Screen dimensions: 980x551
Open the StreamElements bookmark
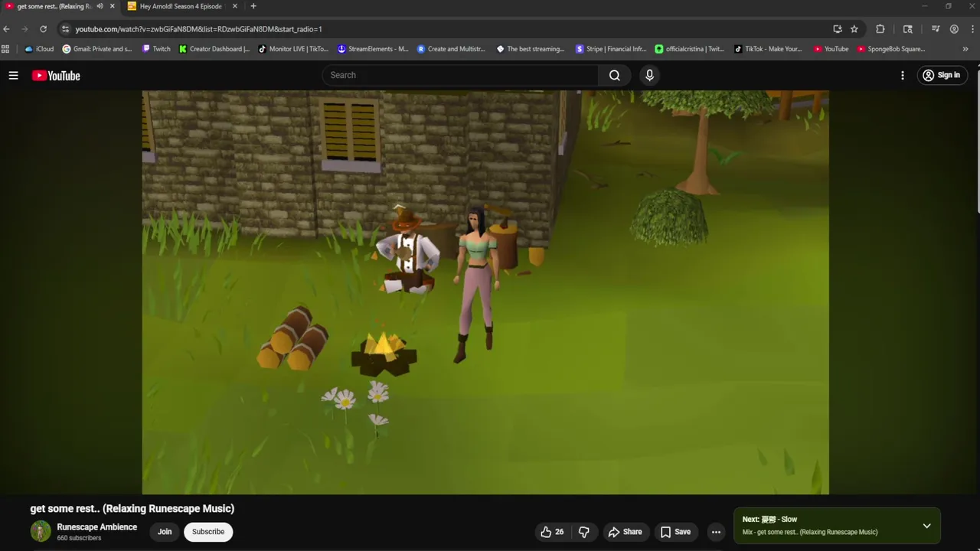(x=373, y=49)
